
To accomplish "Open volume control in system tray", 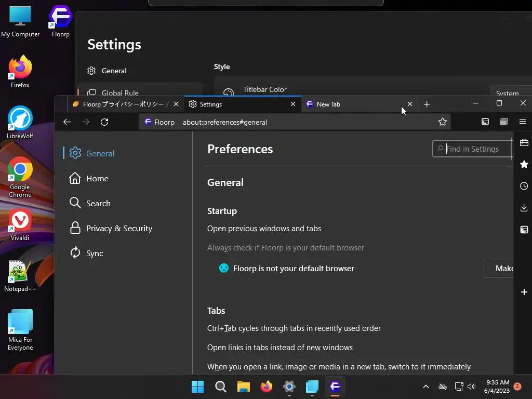I will [471, 387].
